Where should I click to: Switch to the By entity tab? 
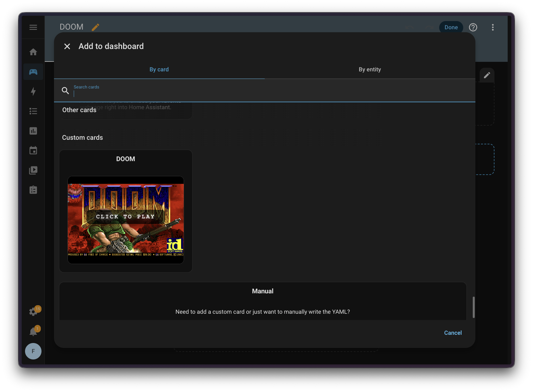coord(370,69)
